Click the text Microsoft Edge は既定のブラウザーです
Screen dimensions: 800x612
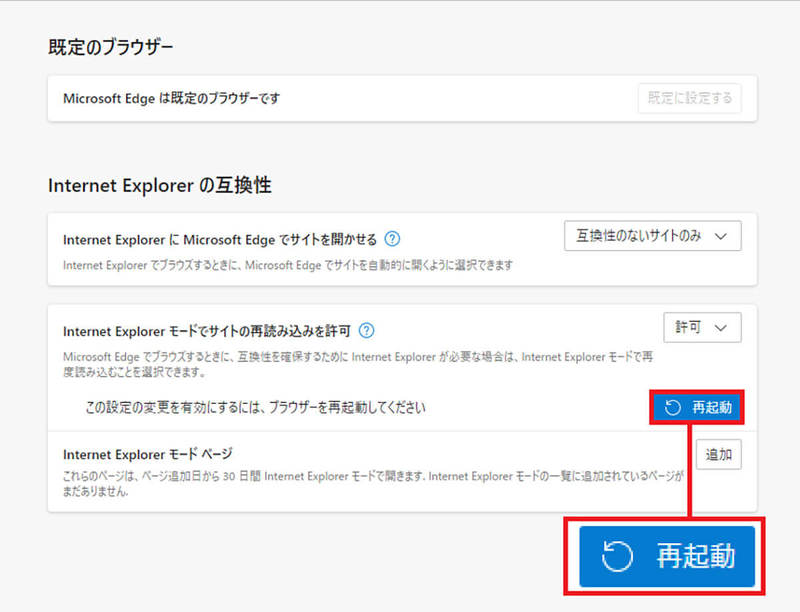click(171, 98)
